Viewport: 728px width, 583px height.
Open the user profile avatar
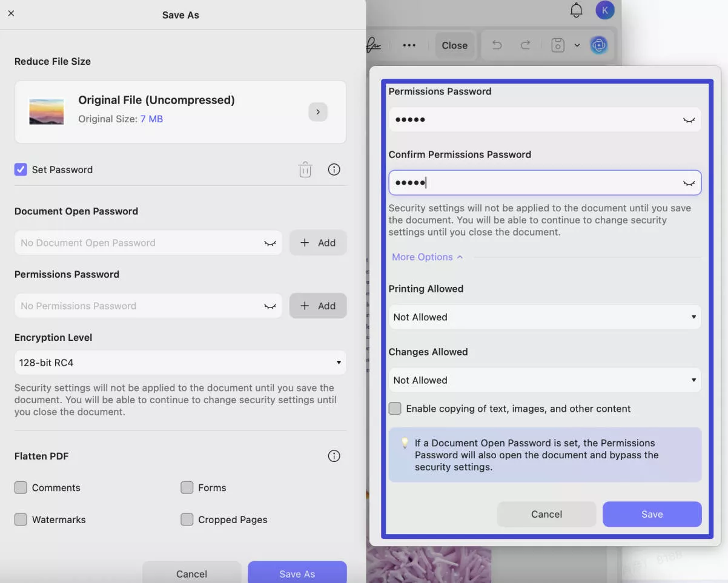tap(604, 10)
